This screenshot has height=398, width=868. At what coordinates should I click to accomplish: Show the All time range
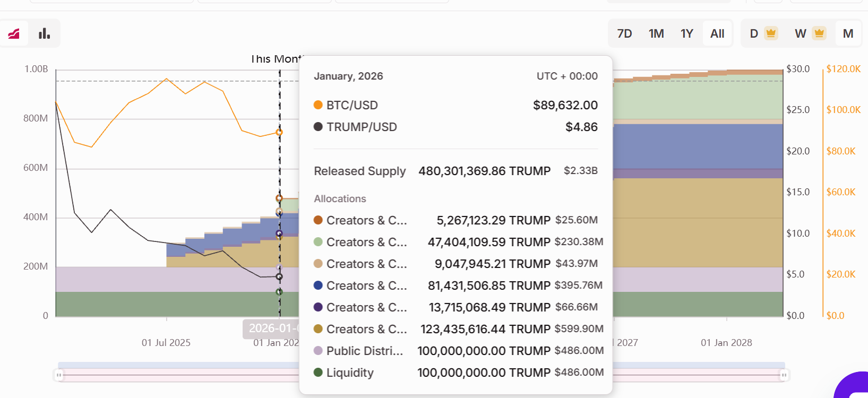[717, 33]
